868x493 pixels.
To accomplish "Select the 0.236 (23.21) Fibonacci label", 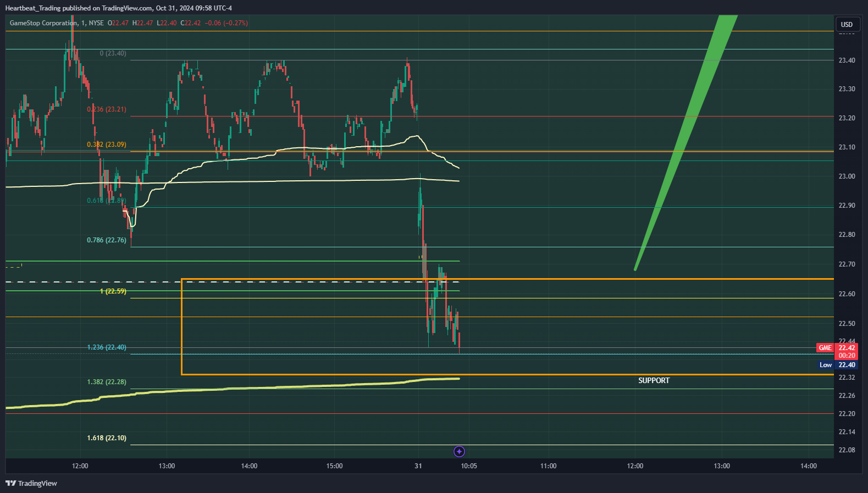I will [107, 109].
